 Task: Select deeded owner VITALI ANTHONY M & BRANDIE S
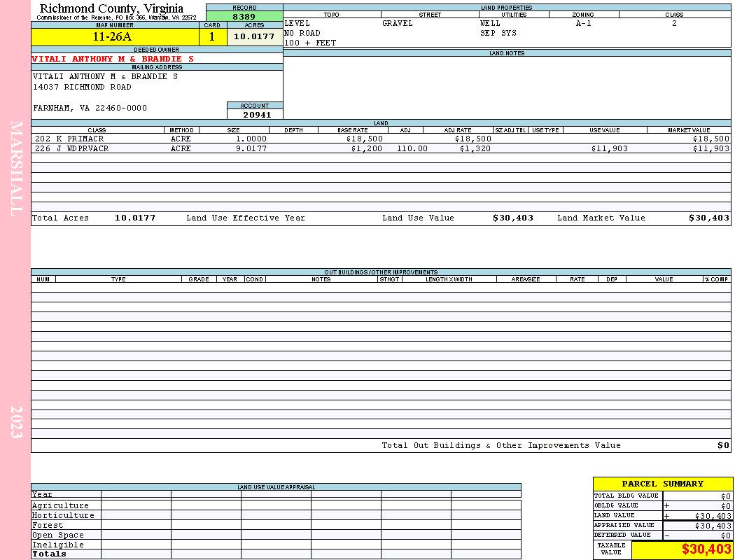click(113, 59)
